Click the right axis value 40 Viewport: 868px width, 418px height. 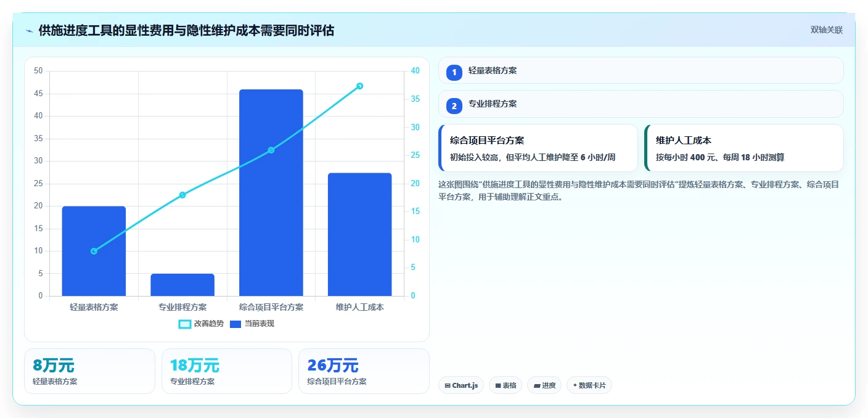[415, 71]
